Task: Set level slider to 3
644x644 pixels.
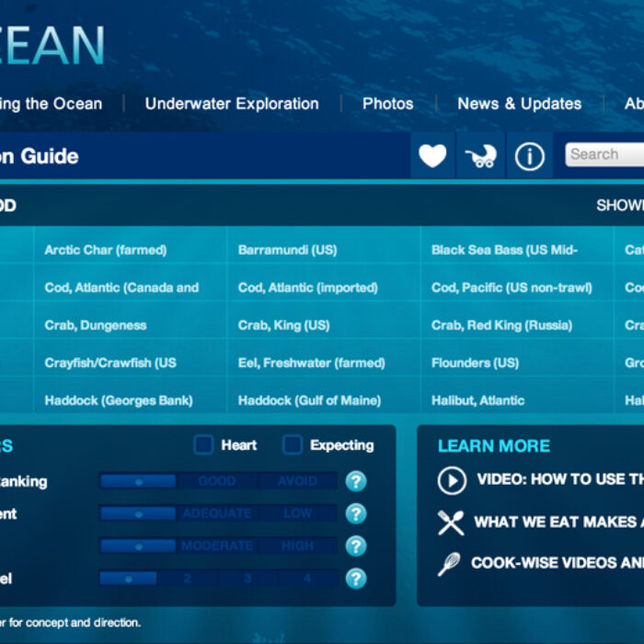Action: (x=247, y=579)
